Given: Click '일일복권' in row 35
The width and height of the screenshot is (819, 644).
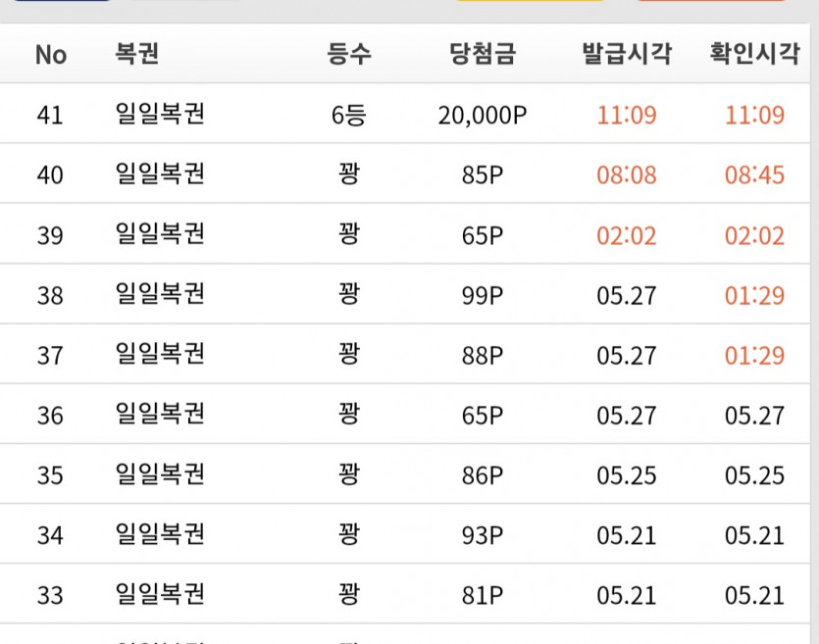Looking at the screenshot, I should (x=160, y=473).
